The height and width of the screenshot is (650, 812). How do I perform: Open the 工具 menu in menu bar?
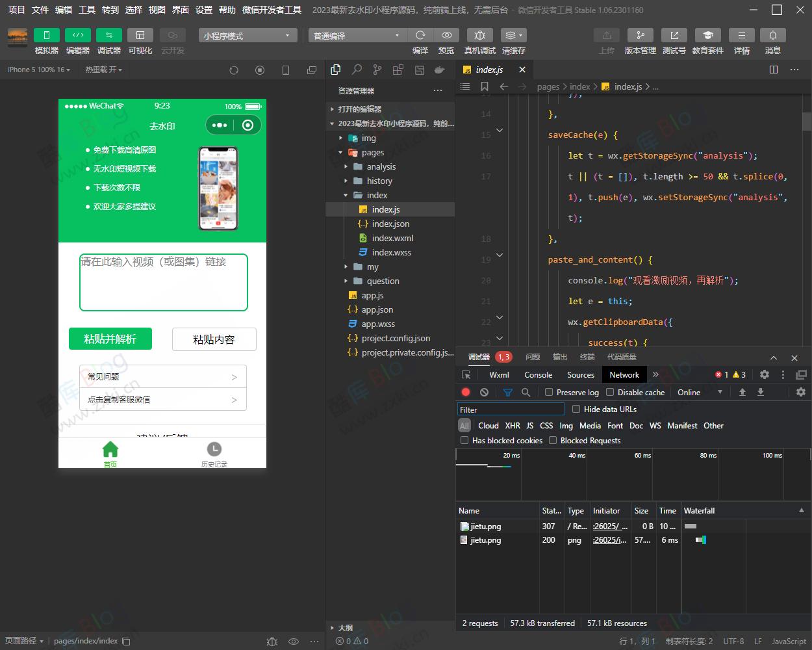87,10
